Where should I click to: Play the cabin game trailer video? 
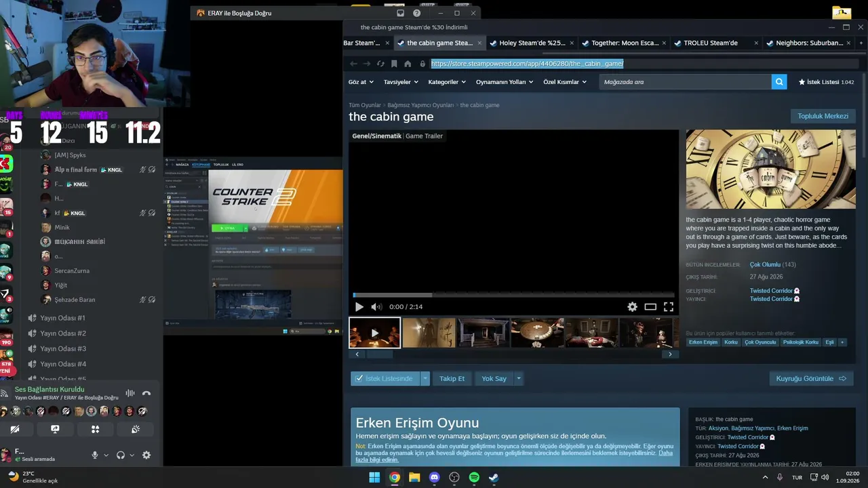click(359, 307)
